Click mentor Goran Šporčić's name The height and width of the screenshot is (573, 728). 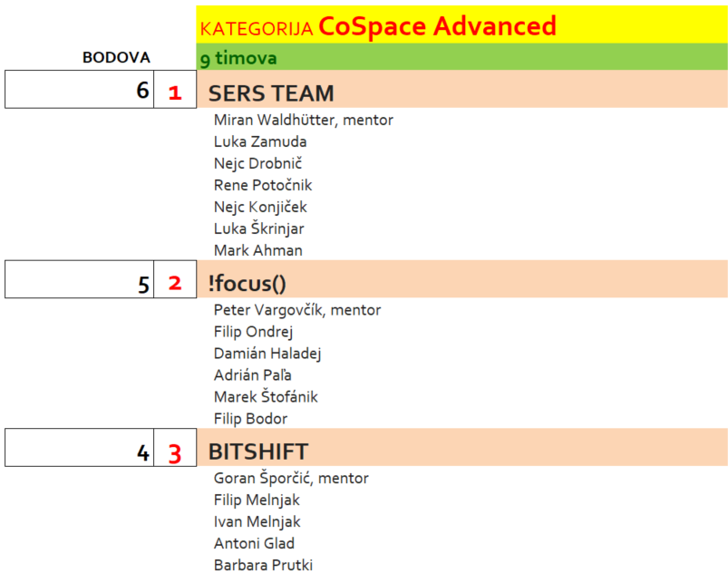pos(290,478)
